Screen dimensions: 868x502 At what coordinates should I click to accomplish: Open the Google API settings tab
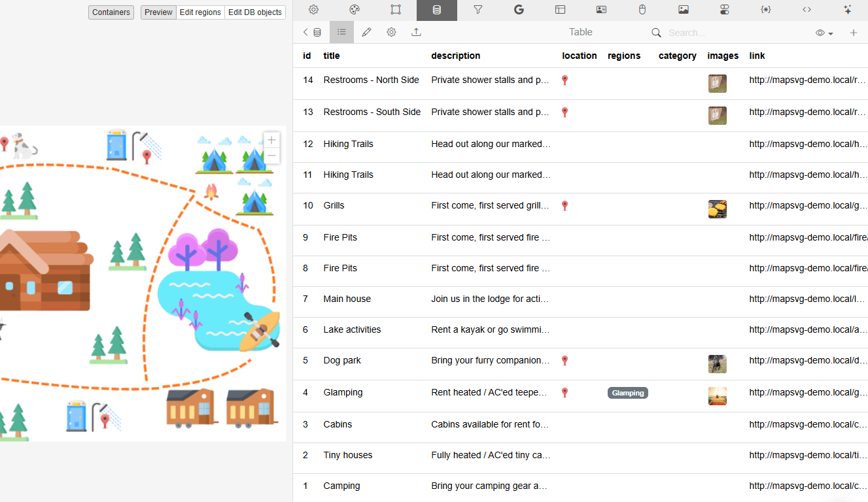[x=519, y=10]
